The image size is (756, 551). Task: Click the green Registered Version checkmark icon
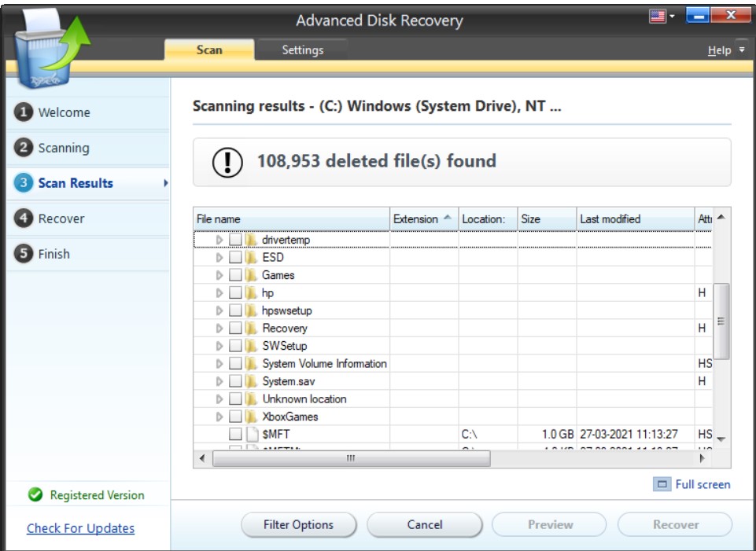coord(35,495)
